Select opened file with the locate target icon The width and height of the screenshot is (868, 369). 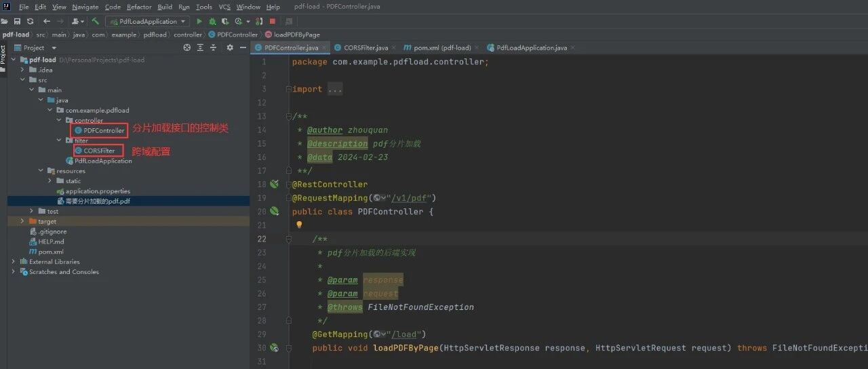click(x=187, y=47)
